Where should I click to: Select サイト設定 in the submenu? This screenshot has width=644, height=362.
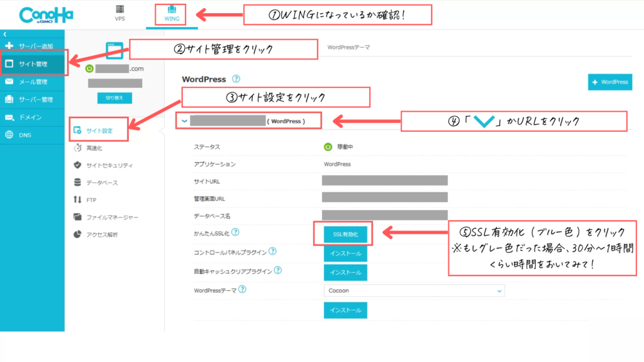[99, 131]
